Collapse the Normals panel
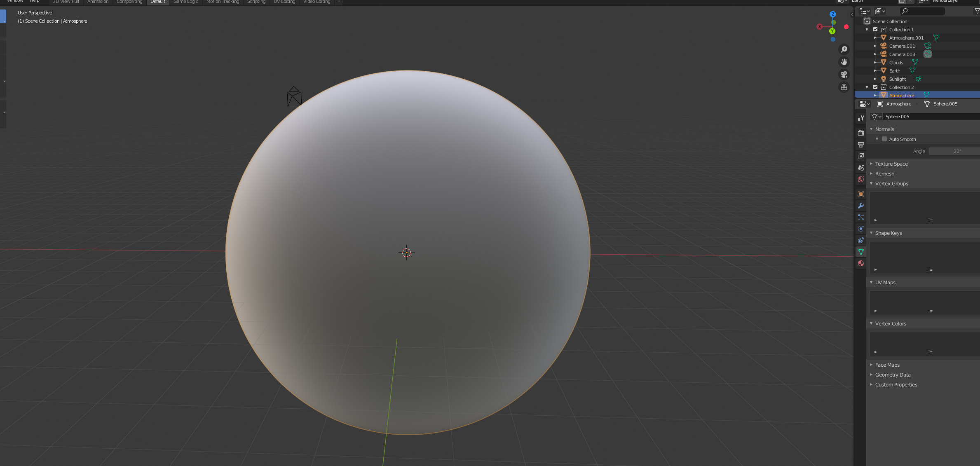This screenshot has width=980, height=466. point(871,129)
